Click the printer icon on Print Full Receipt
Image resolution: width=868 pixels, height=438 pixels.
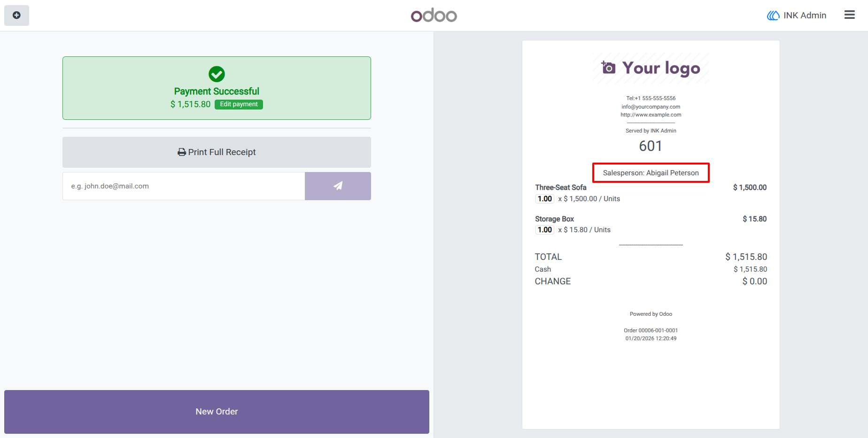(182, 152)
